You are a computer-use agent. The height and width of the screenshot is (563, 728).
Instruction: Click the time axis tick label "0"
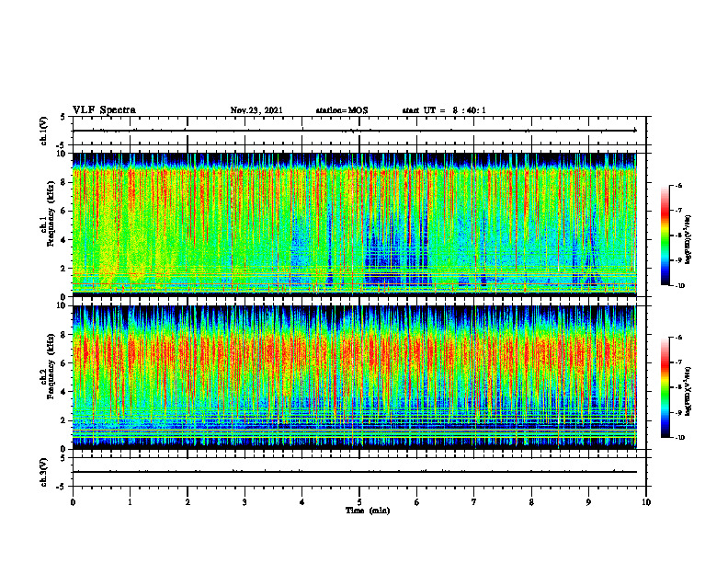point(73,502)
